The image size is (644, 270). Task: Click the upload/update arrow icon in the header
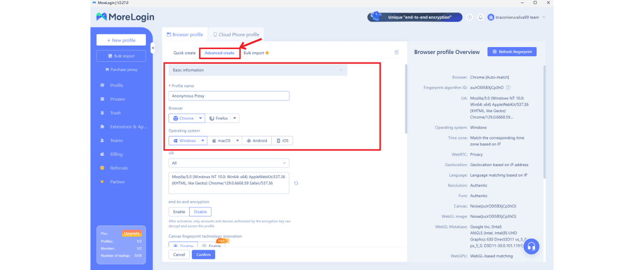tap(470, 17)
